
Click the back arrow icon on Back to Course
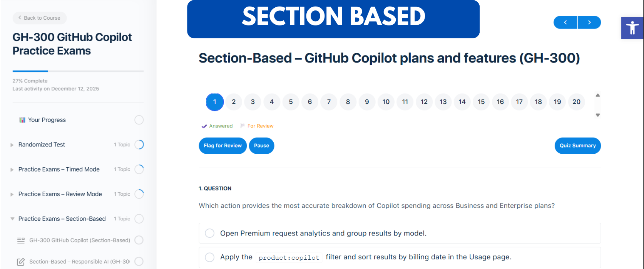click(19, 18)
